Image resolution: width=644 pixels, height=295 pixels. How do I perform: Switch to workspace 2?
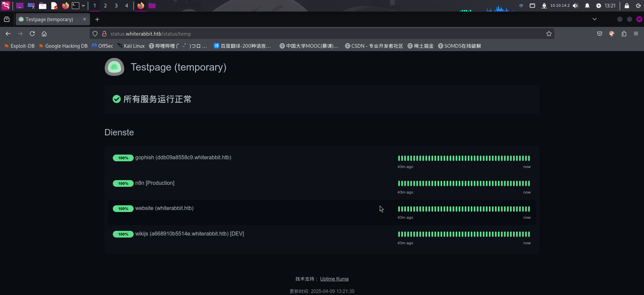tap(105, 6)
